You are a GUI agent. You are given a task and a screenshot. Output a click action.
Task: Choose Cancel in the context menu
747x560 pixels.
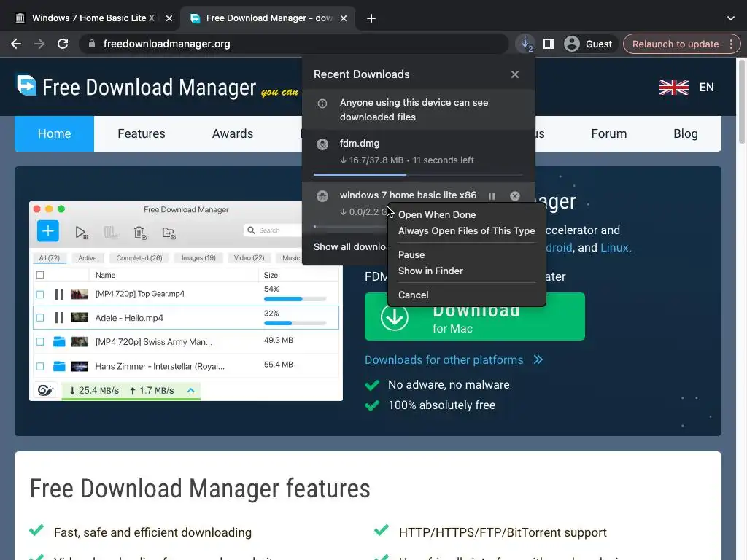(413, 295)
